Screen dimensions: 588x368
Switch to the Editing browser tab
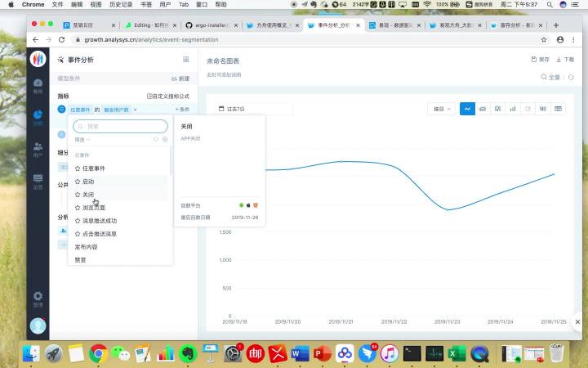[152, 25]
